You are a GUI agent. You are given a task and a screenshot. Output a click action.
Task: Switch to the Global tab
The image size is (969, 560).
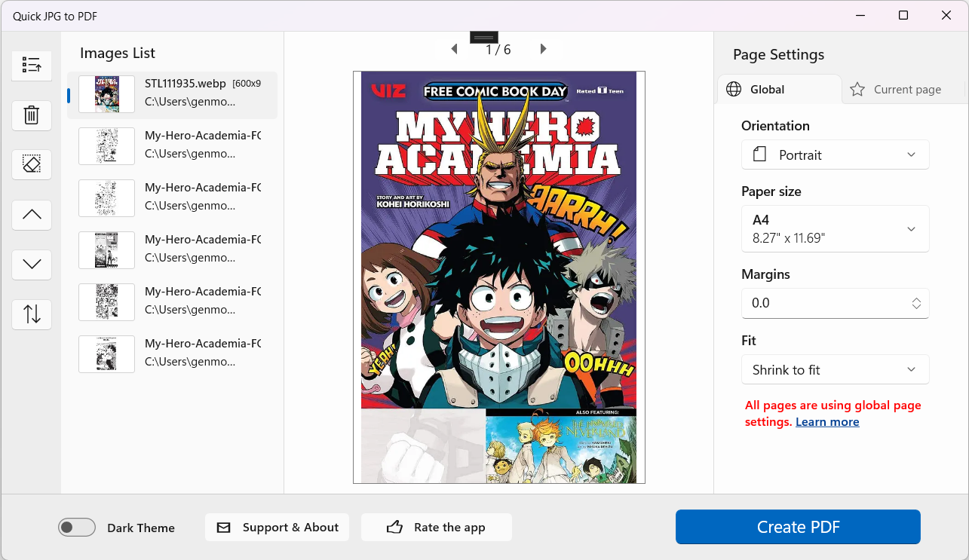(x=779, y=89)
